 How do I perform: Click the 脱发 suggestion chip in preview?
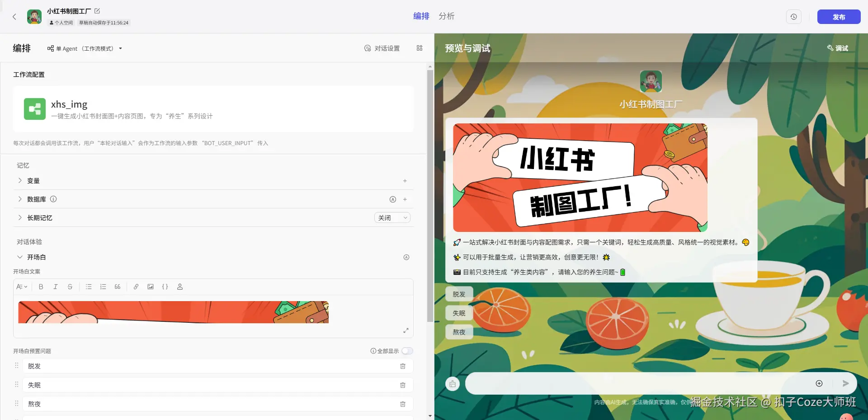coord(459,294)
